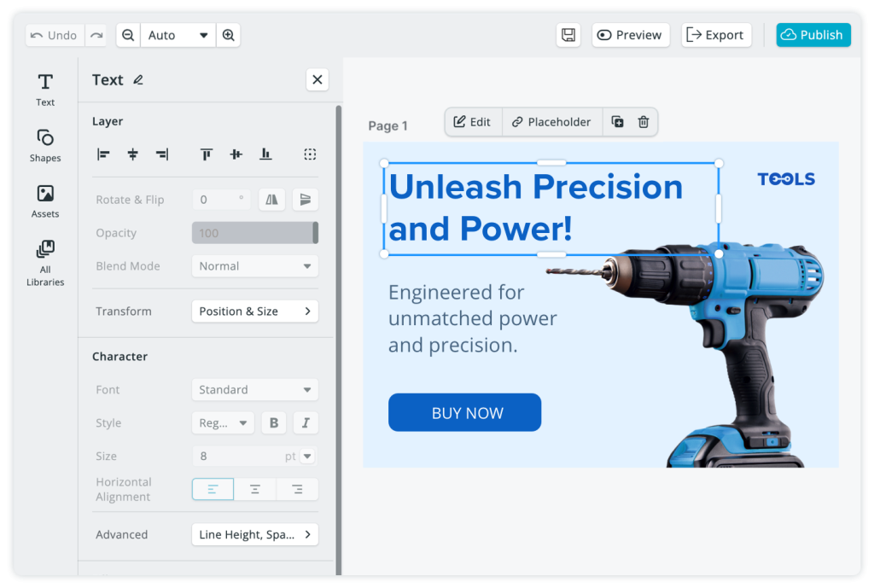Viewport: 874px width, 588px height.
Task: Zoom in using the magnifier icon
Action: point(229,35)
